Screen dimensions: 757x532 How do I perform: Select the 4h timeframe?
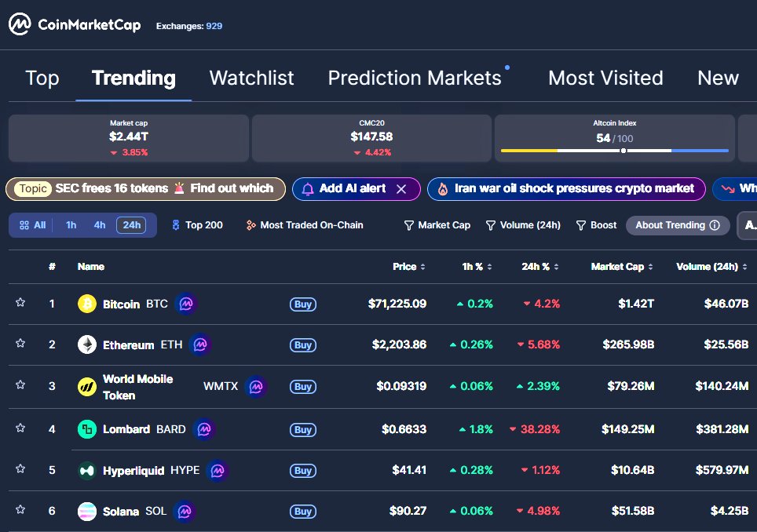point(100,225)
